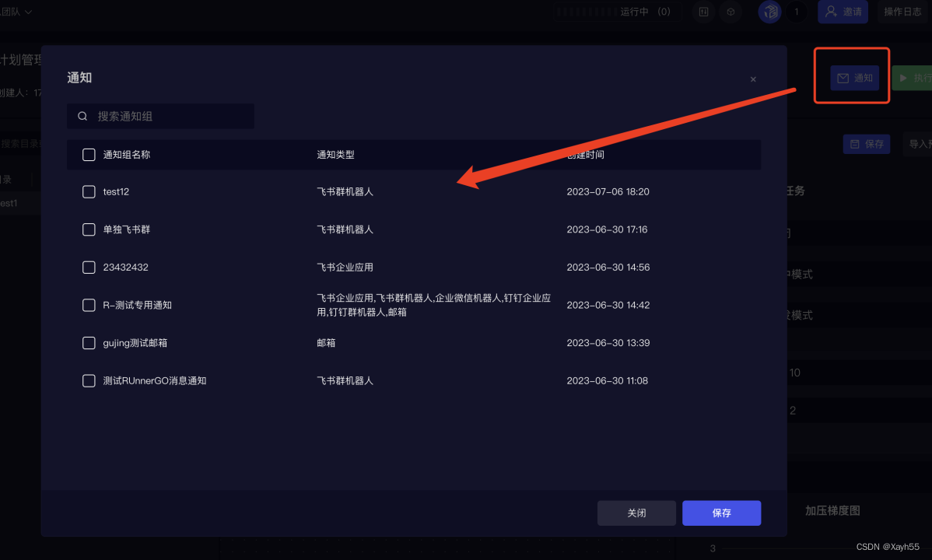The image size is (932, 560).
Task: Click the date 2023-06-30 11:08
Action: (x=608, y=380)
